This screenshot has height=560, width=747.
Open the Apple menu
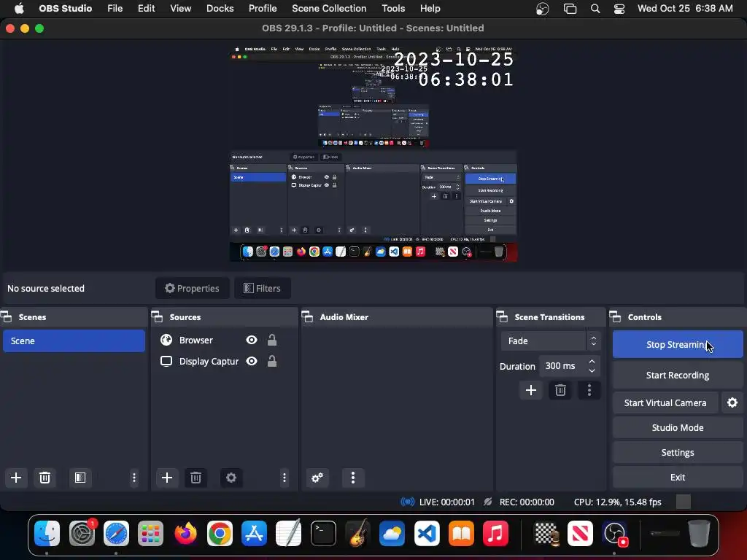point(19,9)
